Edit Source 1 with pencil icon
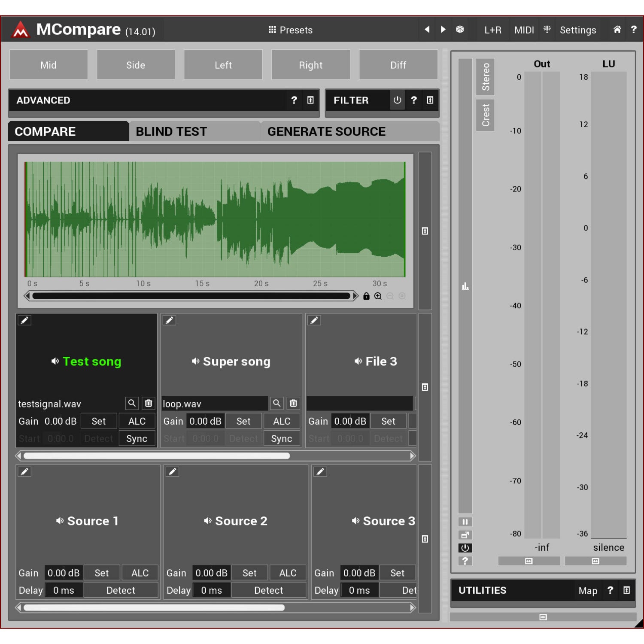 coord(24,471)
